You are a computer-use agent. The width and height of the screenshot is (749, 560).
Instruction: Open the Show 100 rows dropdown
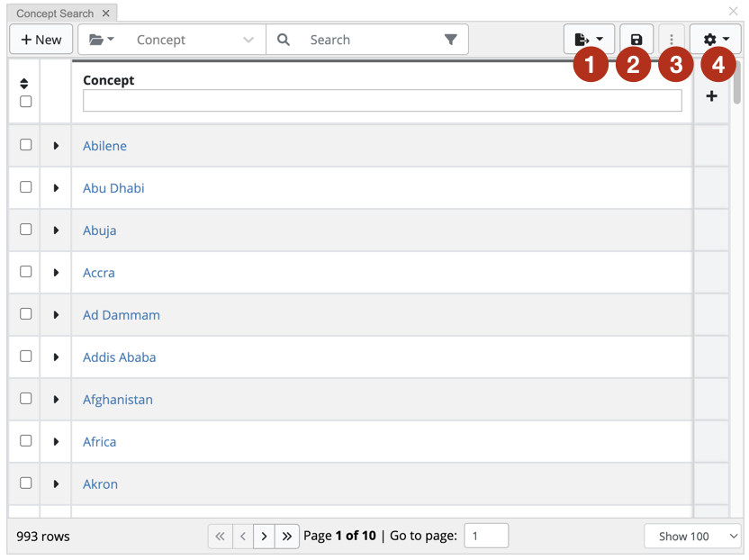point(692,536)
